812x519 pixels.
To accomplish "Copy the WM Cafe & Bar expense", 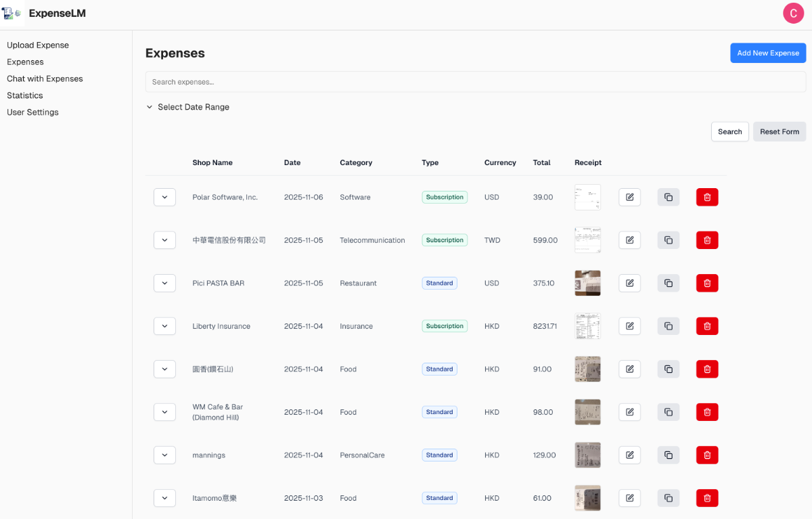I will tap(668, 412).
